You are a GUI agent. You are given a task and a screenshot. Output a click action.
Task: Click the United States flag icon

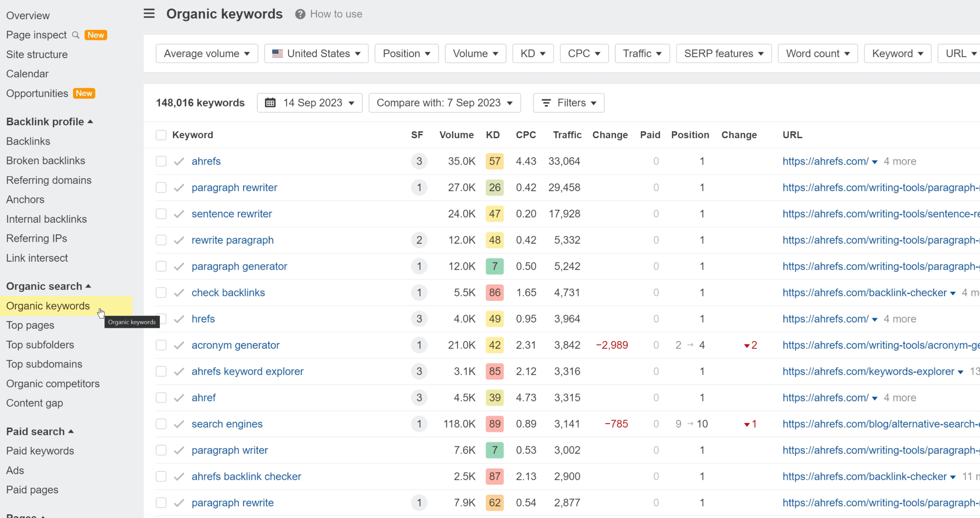click(x=277, y=54)
